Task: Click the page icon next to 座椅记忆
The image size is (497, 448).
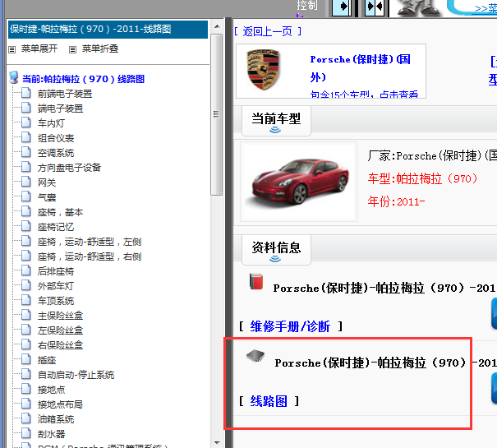Action: [26, 226]
